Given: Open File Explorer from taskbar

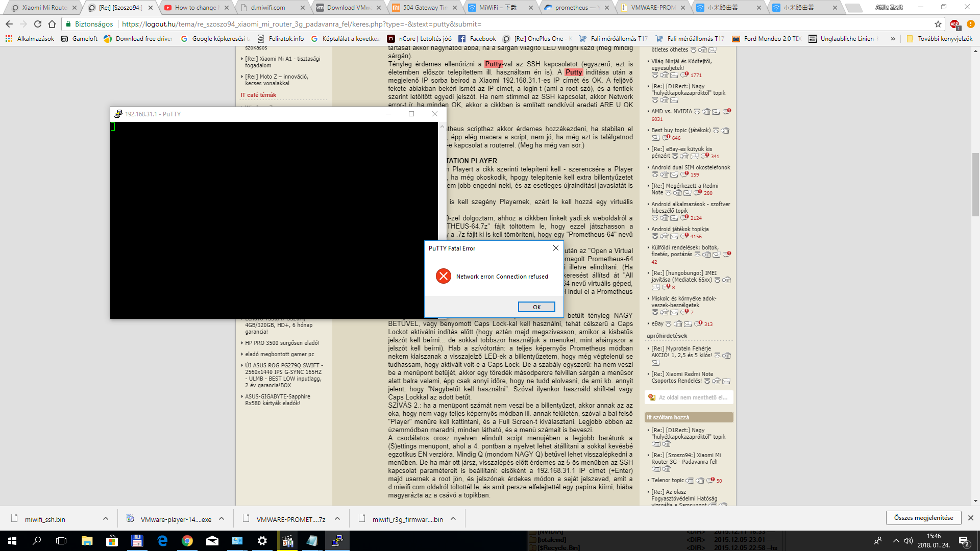Looking at the screenshot, I should coord(87,541).
